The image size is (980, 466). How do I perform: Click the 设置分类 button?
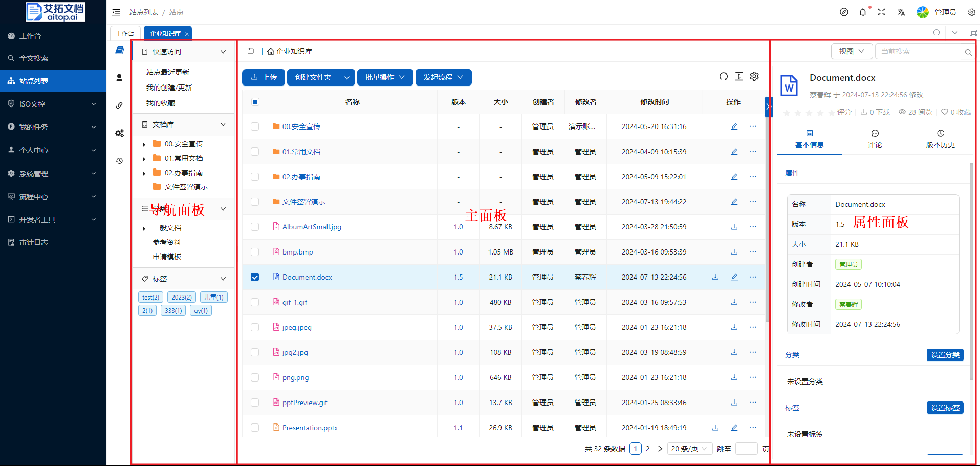click(x=945, y=355)
